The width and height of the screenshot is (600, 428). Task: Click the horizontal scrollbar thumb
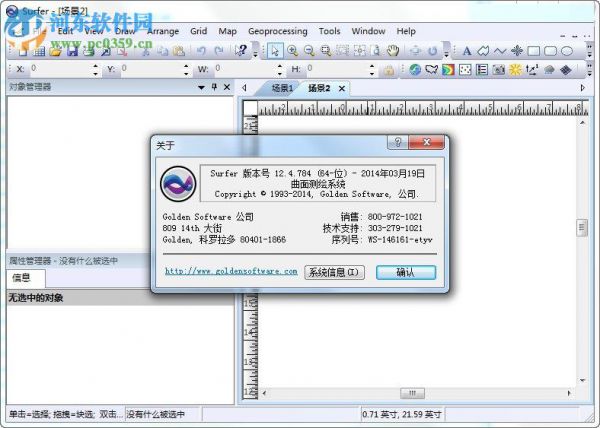pos(412,393)
